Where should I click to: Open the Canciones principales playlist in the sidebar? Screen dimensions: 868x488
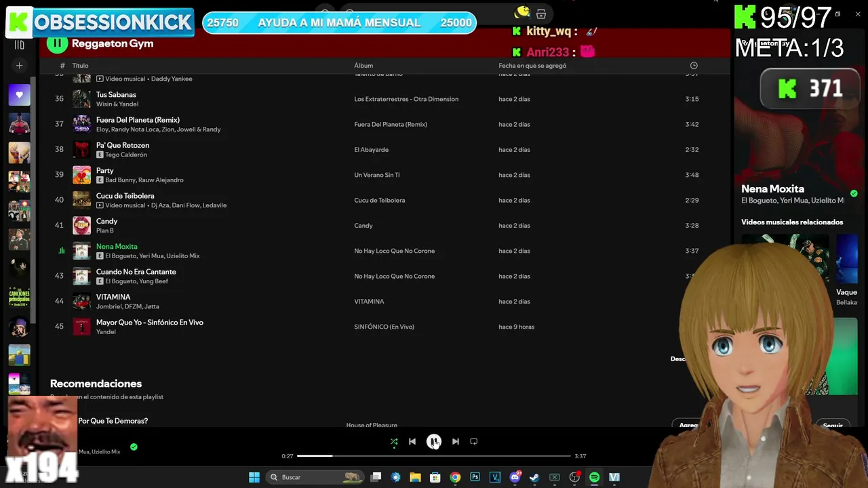(x=19, y=298)
